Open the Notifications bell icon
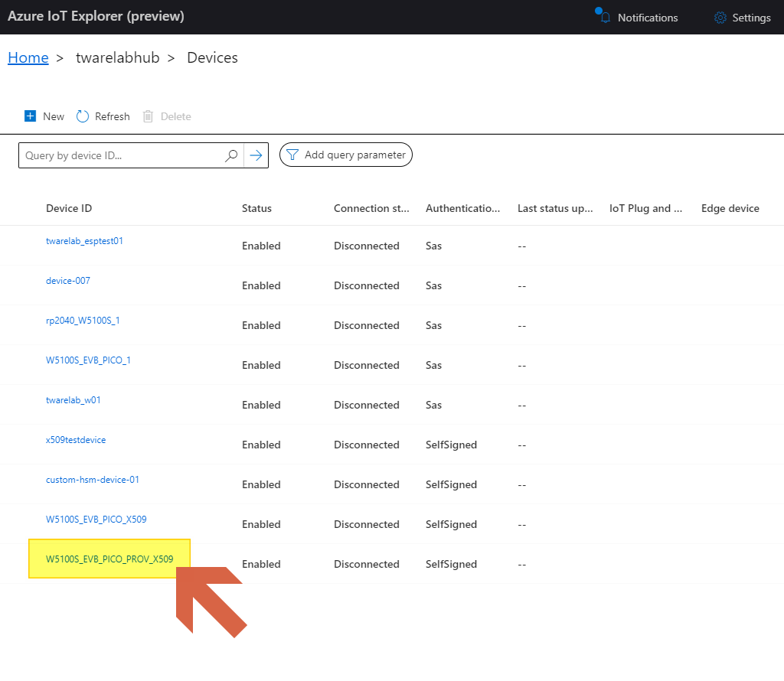This screenshot has width=784, height=681. (x=605, y=18)
